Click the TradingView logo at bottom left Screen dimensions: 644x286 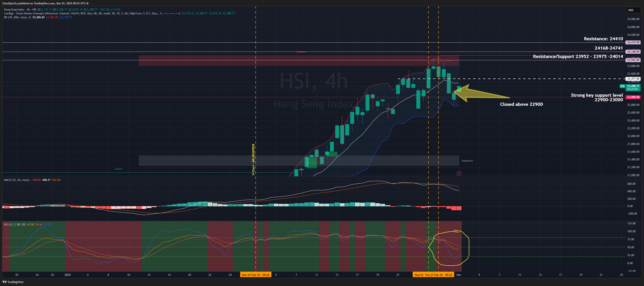(13, 282)
